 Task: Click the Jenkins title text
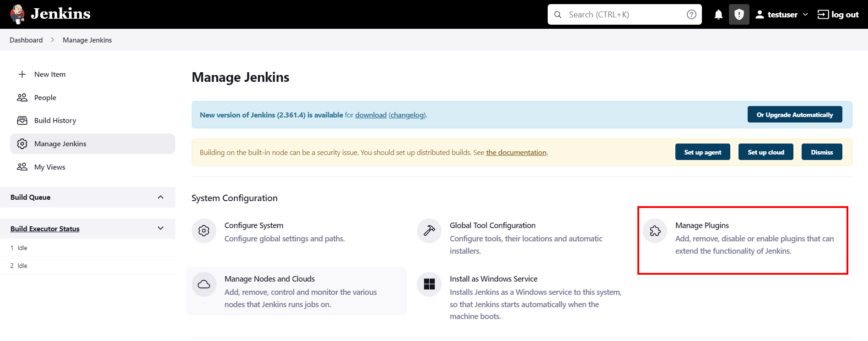tap(60, 14)
